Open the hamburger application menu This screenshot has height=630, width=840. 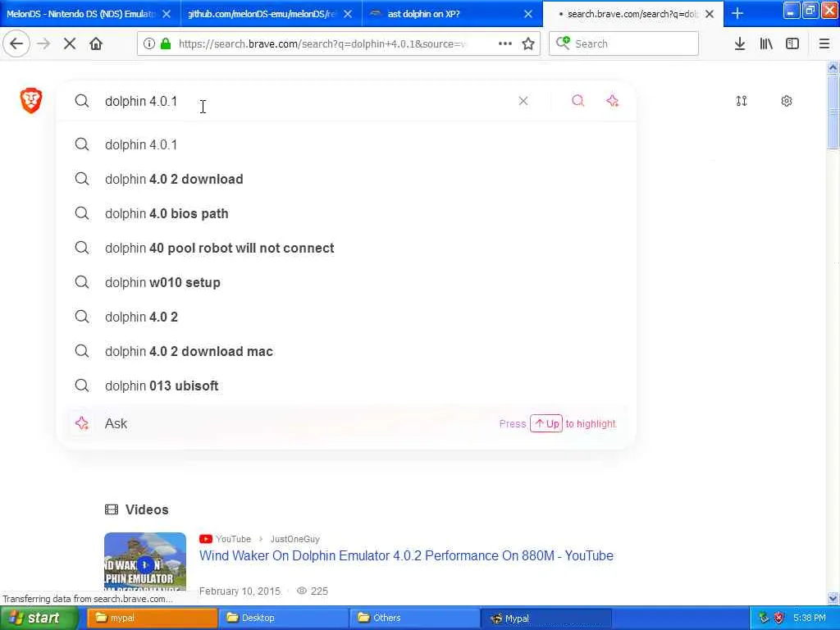coord(824,44)
